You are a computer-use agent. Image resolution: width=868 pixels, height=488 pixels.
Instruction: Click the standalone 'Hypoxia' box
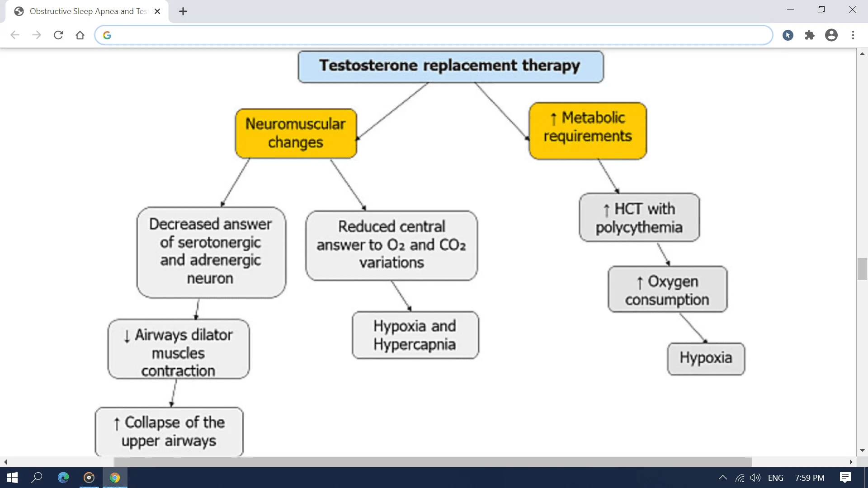click(x=706, y=359)
